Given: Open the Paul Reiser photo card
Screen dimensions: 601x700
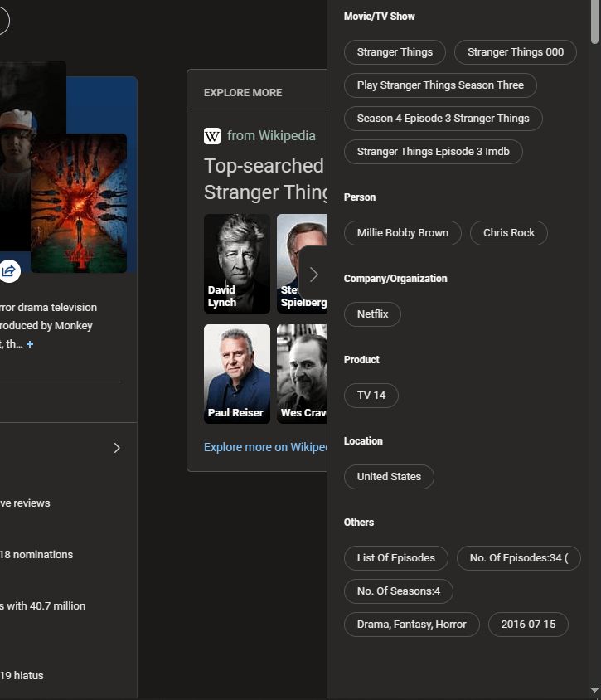Looking at the screenshot, I should (x=237, y=374).
